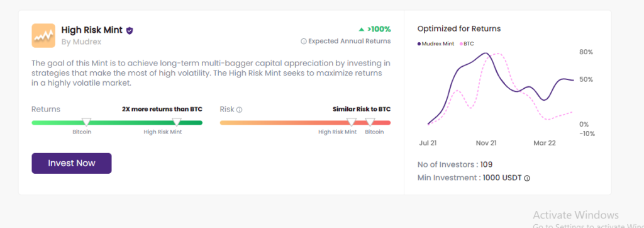This screenshot has width=644, height=228.
Task: Click the High Risk Mint marker on Returns bar
Action: coord(176,122)
